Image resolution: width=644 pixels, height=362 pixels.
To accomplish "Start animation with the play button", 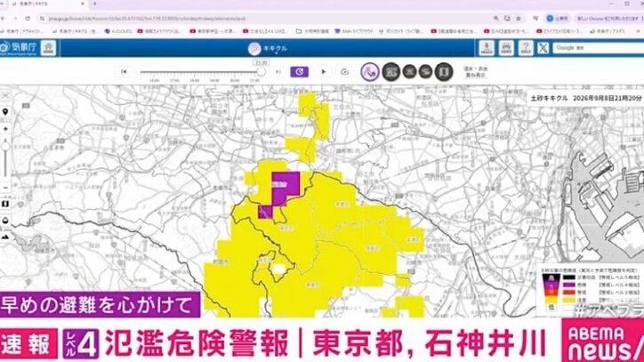I will [x=323, y=72].
